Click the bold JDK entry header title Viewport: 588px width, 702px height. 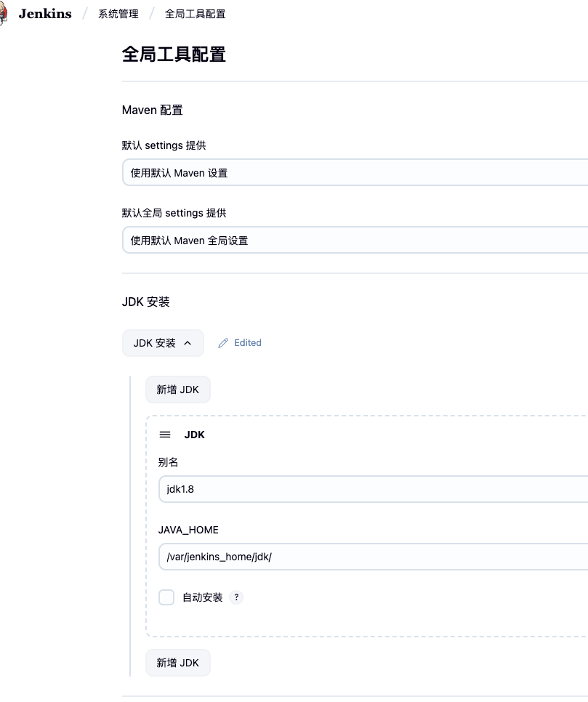[x=194, y=435]
